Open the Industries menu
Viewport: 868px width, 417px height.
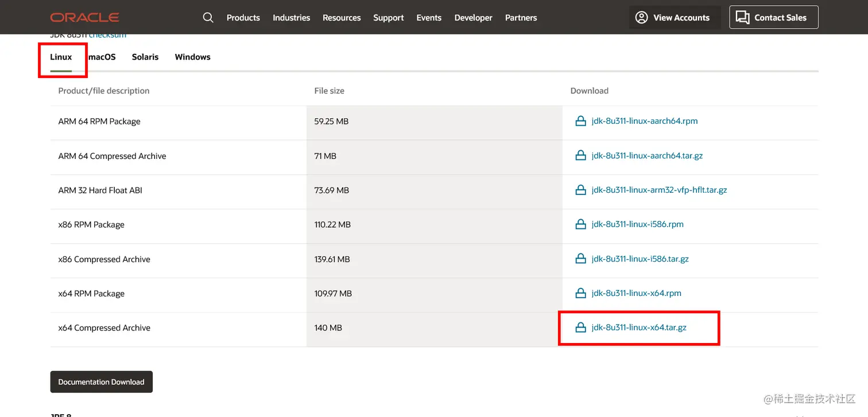point(291,18)
